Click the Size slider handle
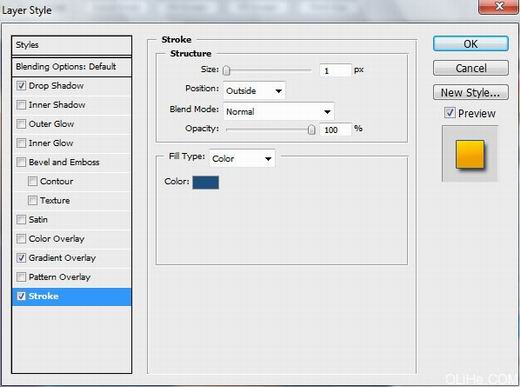The width and height of the screenshot is (520, 387). tap(226, 70)
